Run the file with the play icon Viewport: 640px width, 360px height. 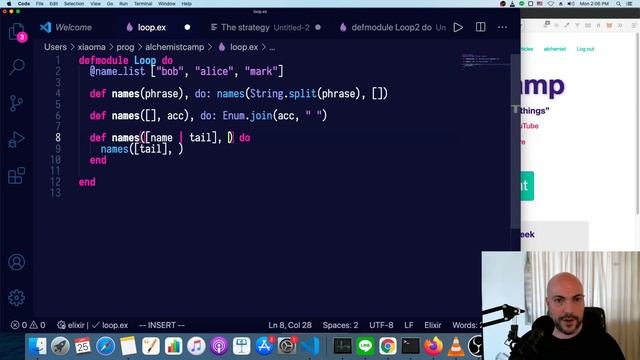click(458, 27)
